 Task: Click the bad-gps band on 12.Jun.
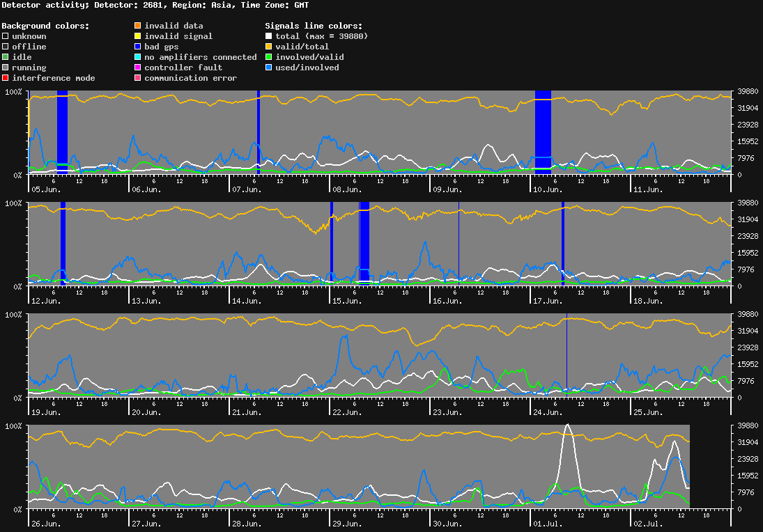click(63, 244)
